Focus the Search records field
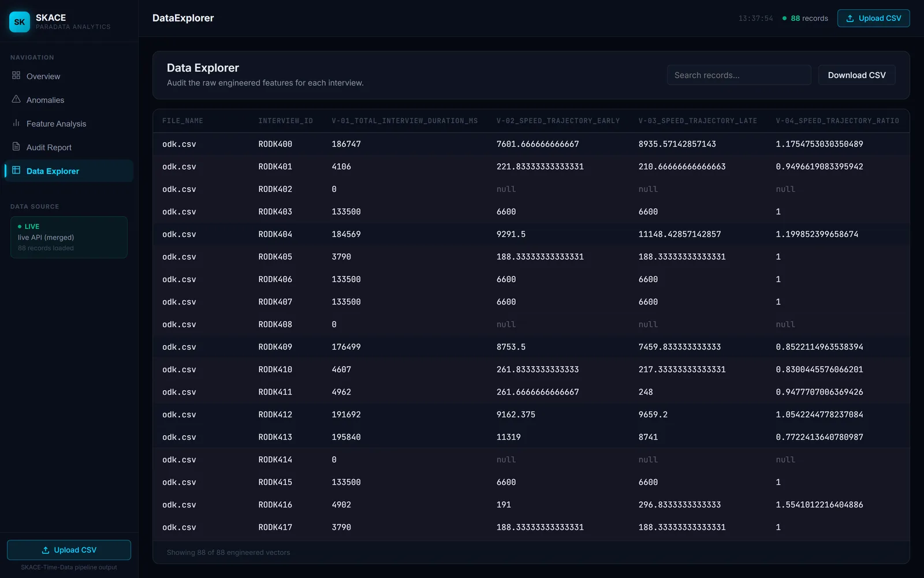Screen dimensions: 924x578 click(x=739, y=75)
